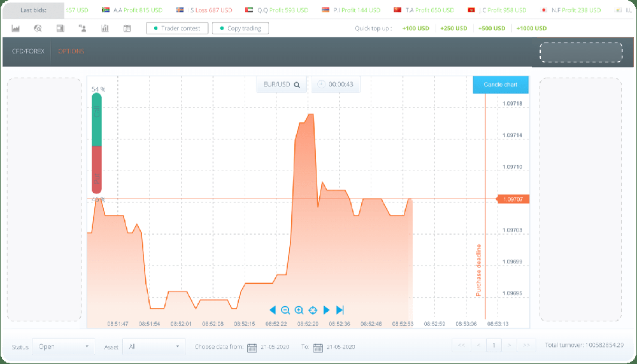The height and width of the screenshot is (364, 637).
Task: Toggle the Copy trading button
Action: coord(241,29)
